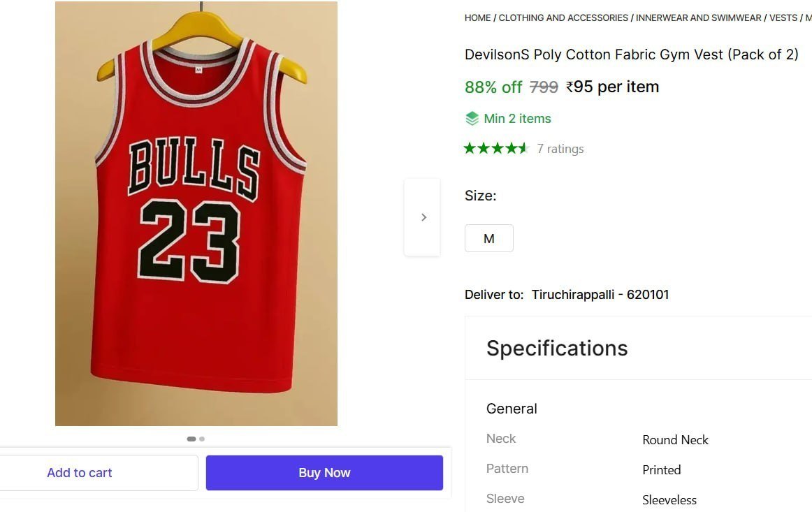Click the Specifications section header
The image size is (812, 512).
[x=557, y=348]
